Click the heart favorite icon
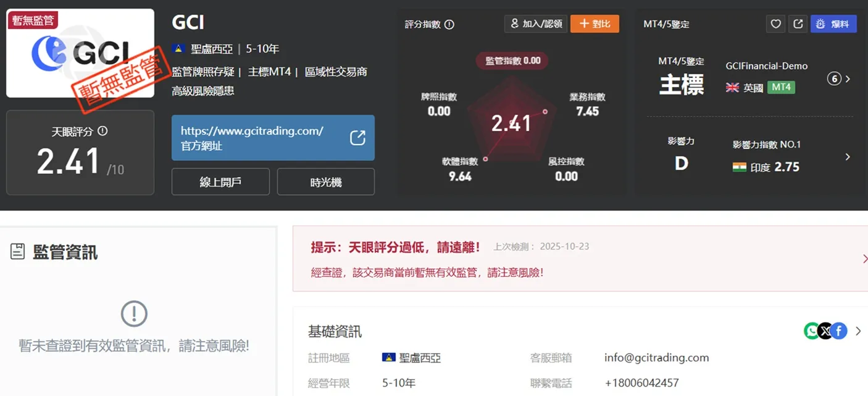This screenshot has width=868, height=396. pyautogui.click(x=776, y=24)
